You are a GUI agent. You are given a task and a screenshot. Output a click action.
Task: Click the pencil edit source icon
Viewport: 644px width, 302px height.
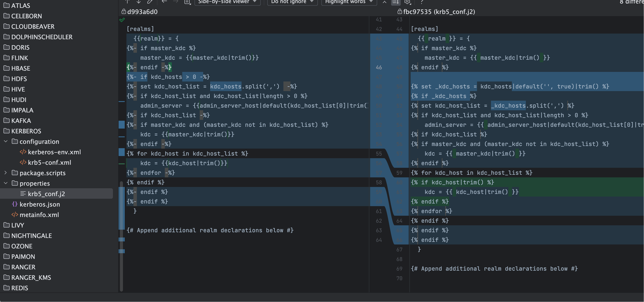pos(150,2)
